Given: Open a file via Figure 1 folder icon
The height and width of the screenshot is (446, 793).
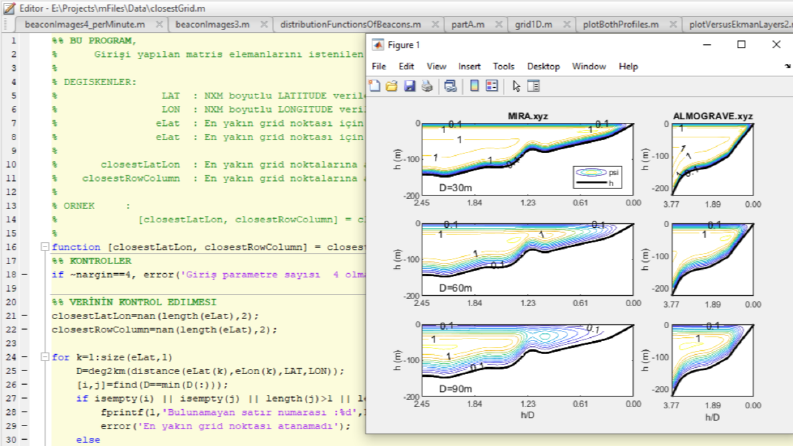Looking at the screenshot, I should (391, 86).
